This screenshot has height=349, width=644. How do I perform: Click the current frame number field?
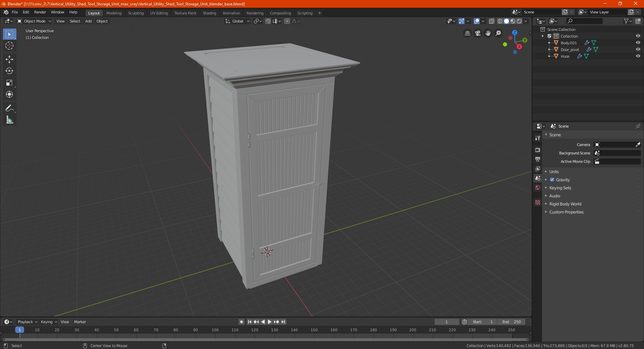(x=446, y=322)
